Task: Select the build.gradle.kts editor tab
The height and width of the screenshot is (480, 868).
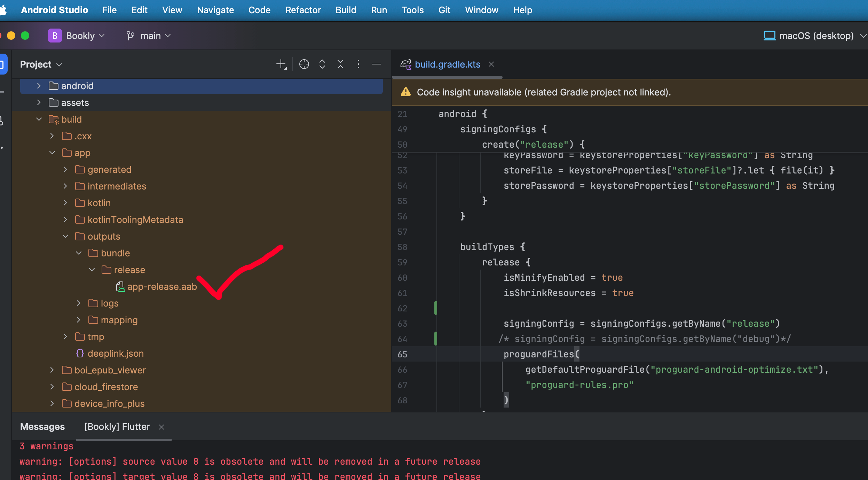Action: (x=447, y=64)
